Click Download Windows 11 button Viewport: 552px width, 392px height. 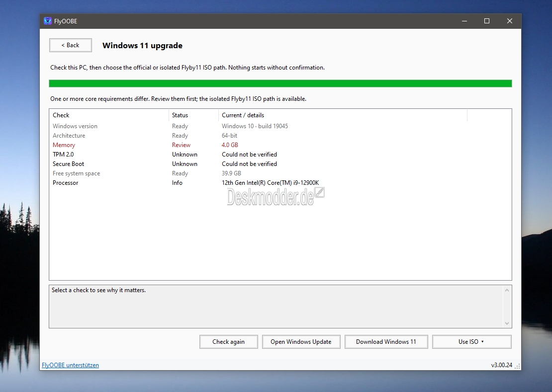[386, 342]
